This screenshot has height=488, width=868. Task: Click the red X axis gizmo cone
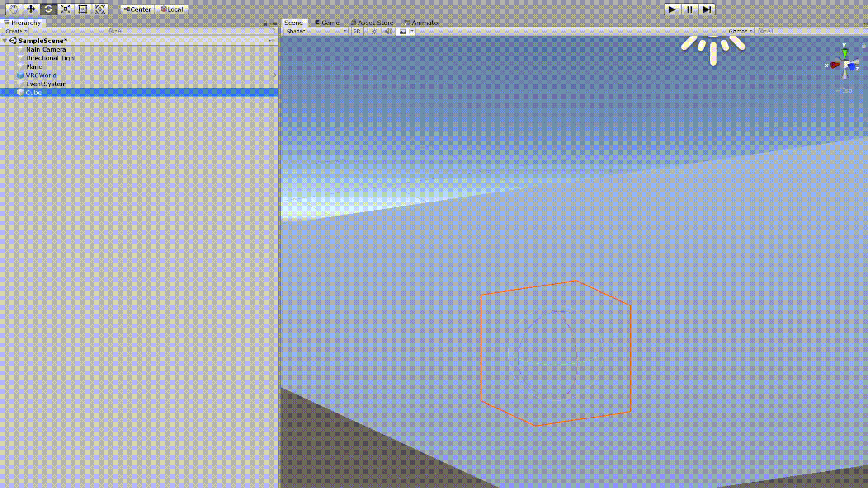[x=835, y=65]
